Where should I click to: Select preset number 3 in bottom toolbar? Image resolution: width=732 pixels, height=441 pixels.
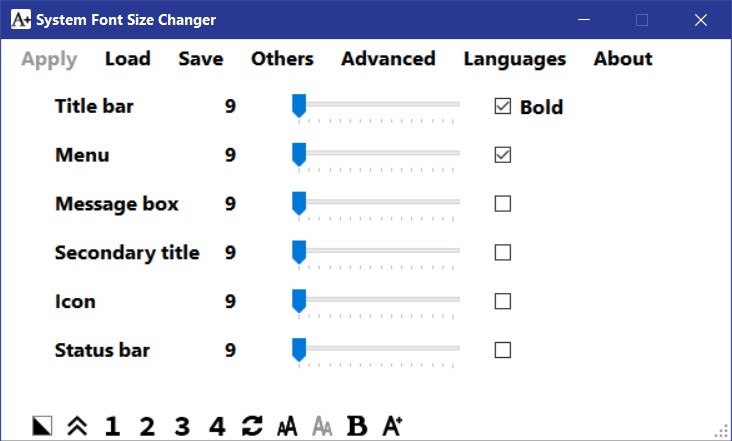pos(182,427)
